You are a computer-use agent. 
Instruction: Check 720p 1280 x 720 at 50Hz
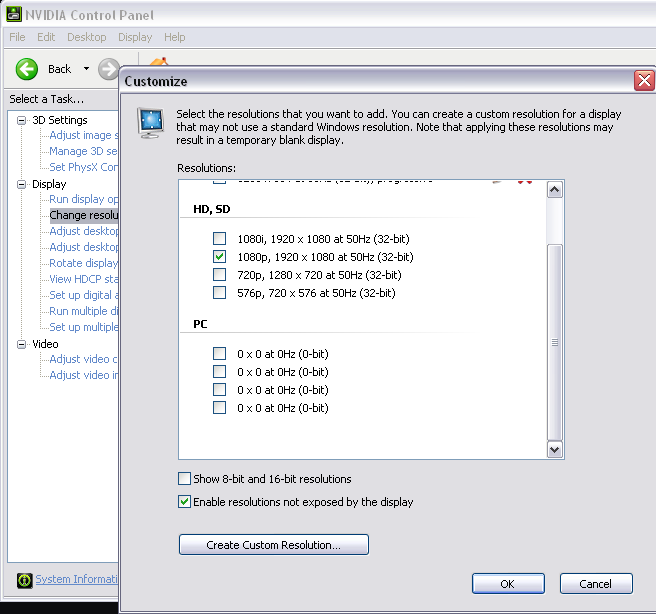219,274
